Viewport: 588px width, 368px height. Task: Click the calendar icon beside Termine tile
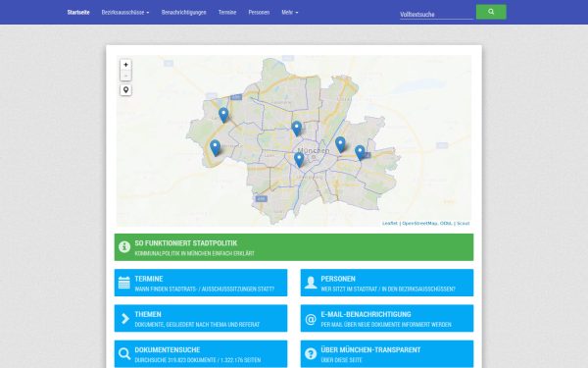[124, 283]
